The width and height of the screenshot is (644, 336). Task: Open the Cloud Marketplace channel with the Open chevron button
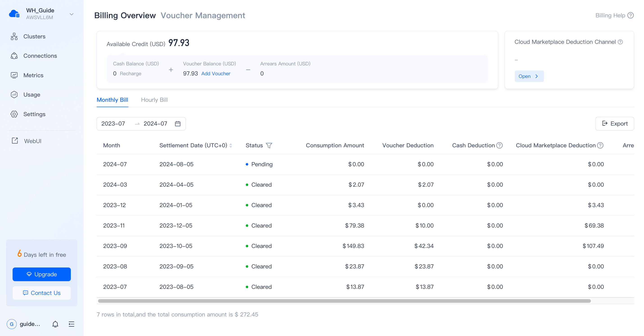[x=529, y=76]
